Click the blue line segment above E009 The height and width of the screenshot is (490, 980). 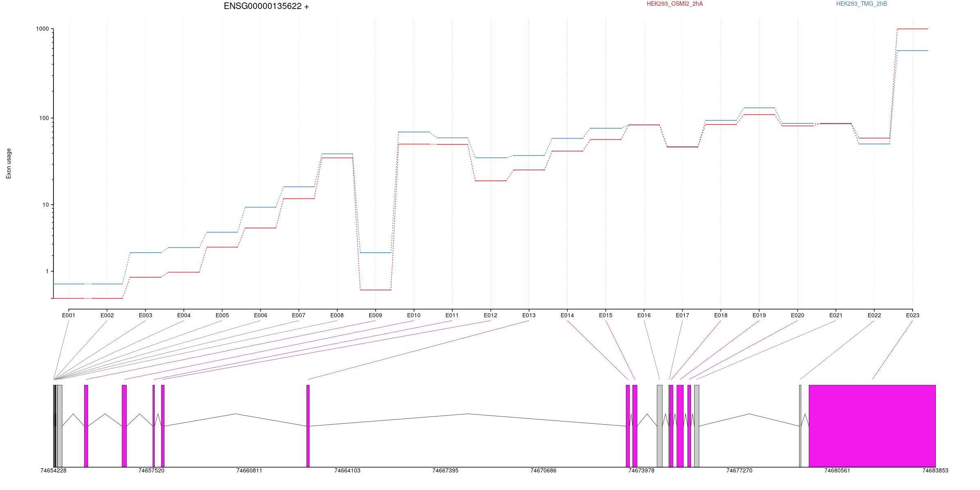[376, 253]
